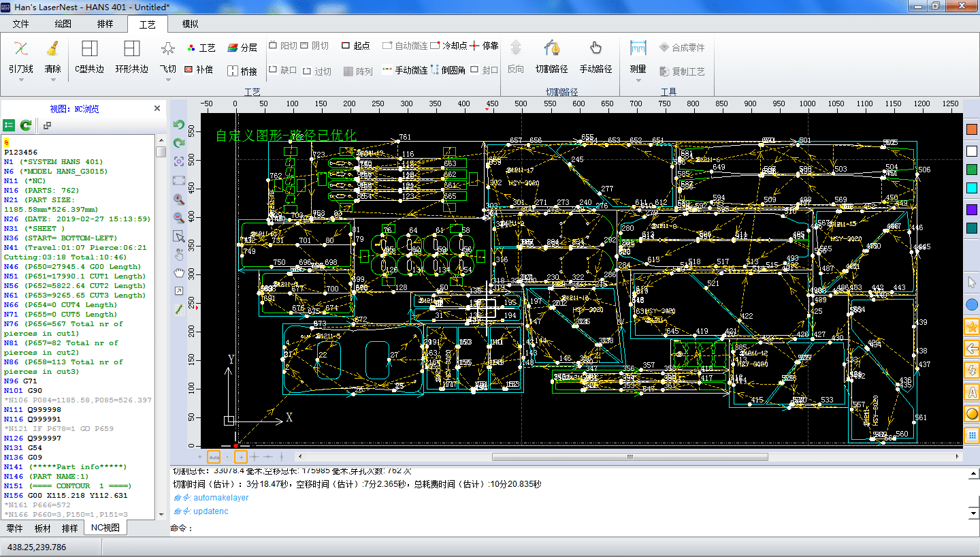Click the zoom in magnifier icon
The height and width of the screenshot is (557, 980).
pos(179,200)
